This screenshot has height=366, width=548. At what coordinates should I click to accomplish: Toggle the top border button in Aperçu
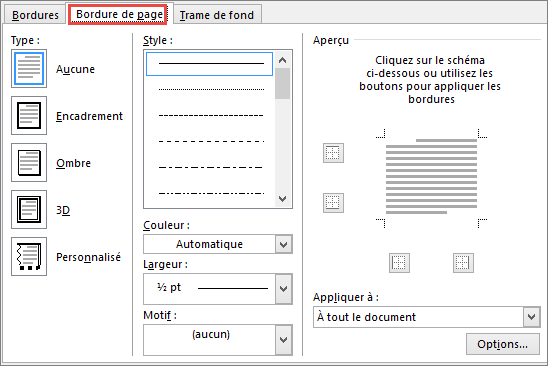pyautogui.click(x=333, y=153)
